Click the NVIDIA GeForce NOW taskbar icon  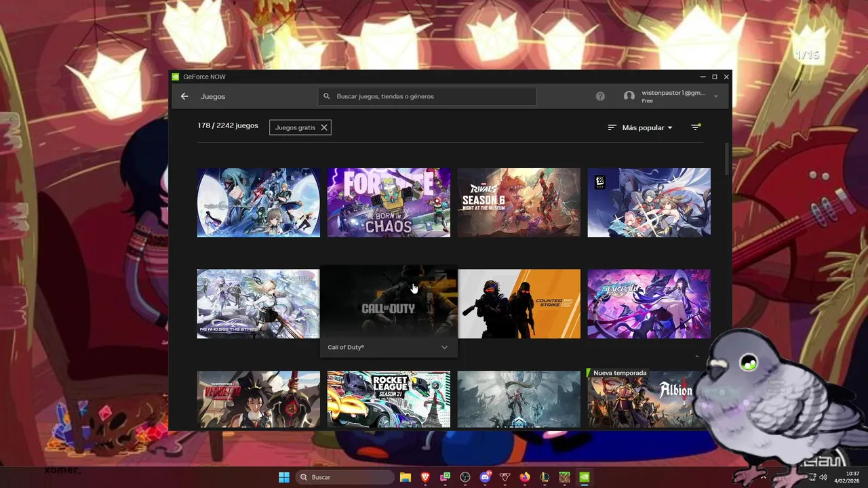pos(584,477)
